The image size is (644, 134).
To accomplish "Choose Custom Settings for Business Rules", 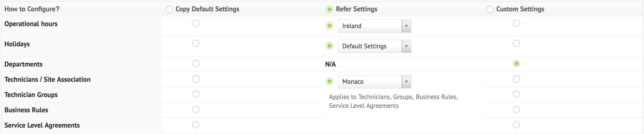I will pos(516,110).
